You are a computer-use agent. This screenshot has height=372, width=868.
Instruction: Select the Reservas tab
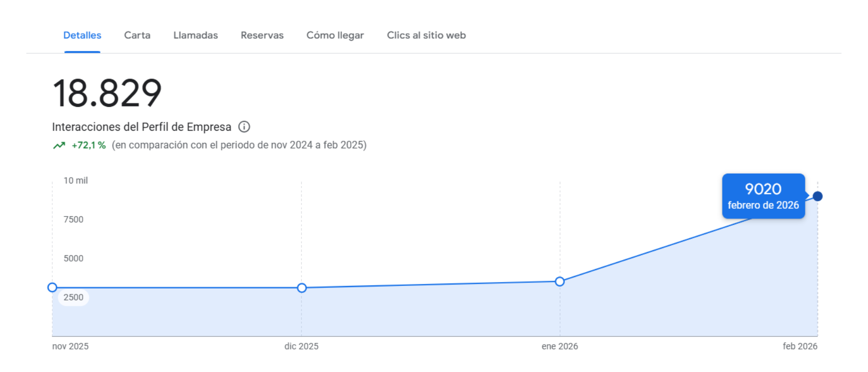(x=262, y=35)
